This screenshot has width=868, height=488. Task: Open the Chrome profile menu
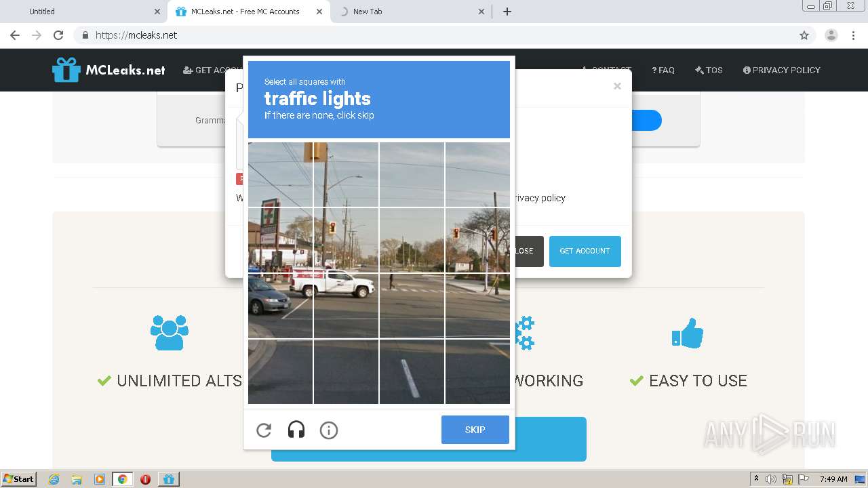(831, 35)
